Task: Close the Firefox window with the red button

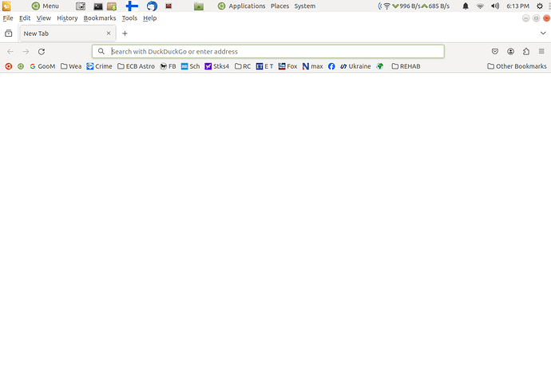Action: tap(546, 18)
